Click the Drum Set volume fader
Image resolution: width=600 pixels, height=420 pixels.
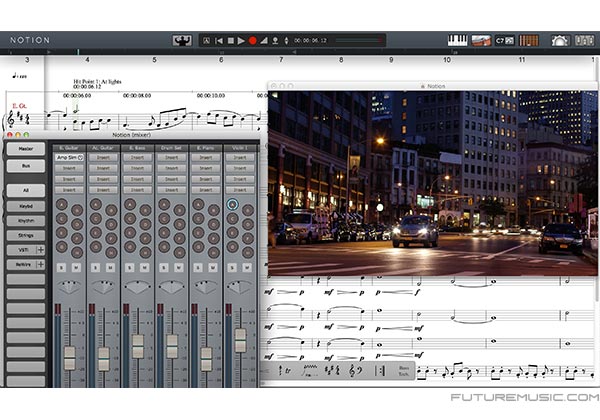pyautogui.click(x=172, y=346)
